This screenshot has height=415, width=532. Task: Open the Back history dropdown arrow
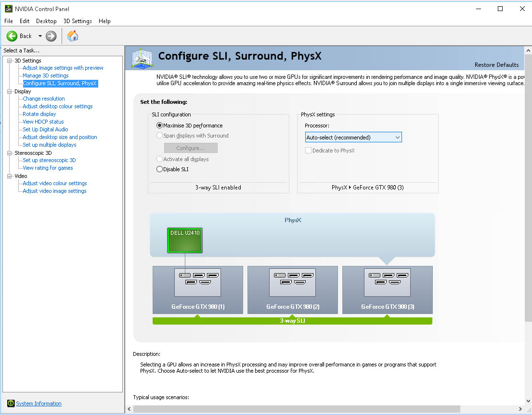pos(40,36)
